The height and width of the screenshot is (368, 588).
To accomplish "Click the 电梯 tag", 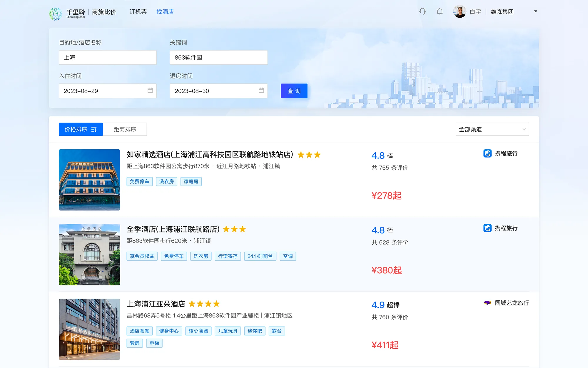I will click(154, 343).
